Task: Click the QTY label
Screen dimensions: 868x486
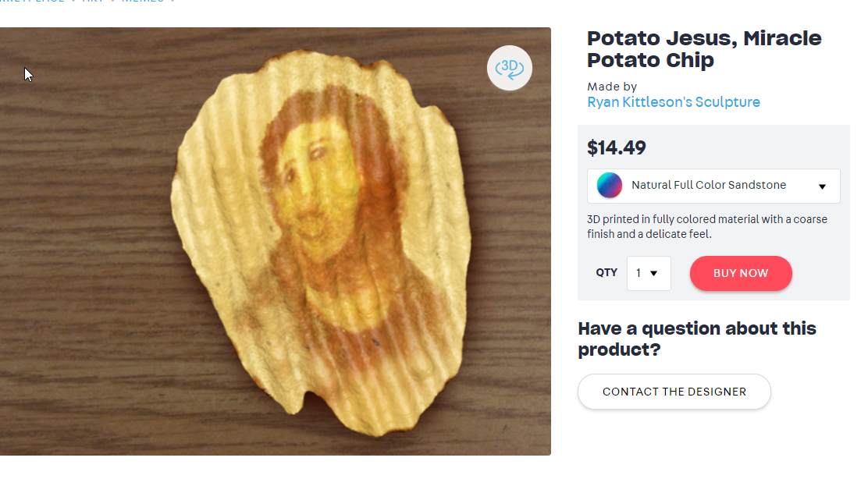Action: (607, 273)
